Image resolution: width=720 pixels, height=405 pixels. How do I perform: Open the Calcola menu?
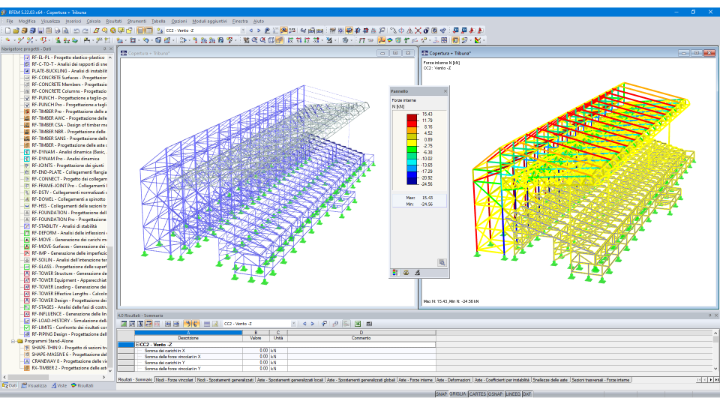click(x=94, y=21)
